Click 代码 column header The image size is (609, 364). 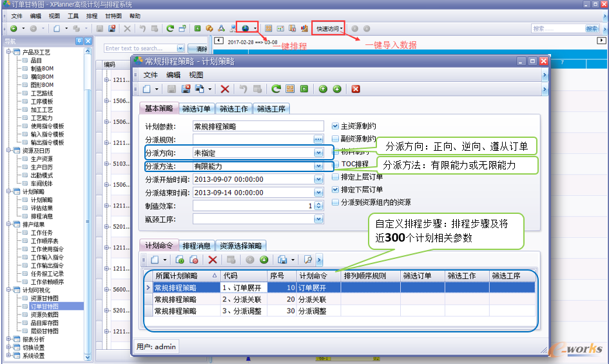pos(244,276)
